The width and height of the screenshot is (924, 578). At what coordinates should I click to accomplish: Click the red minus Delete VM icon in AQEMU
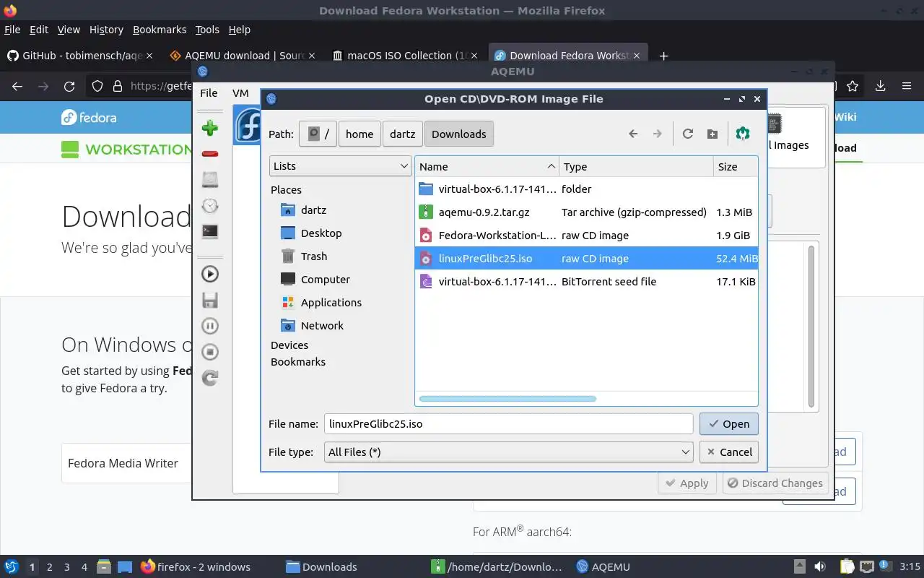coord(210,154)
